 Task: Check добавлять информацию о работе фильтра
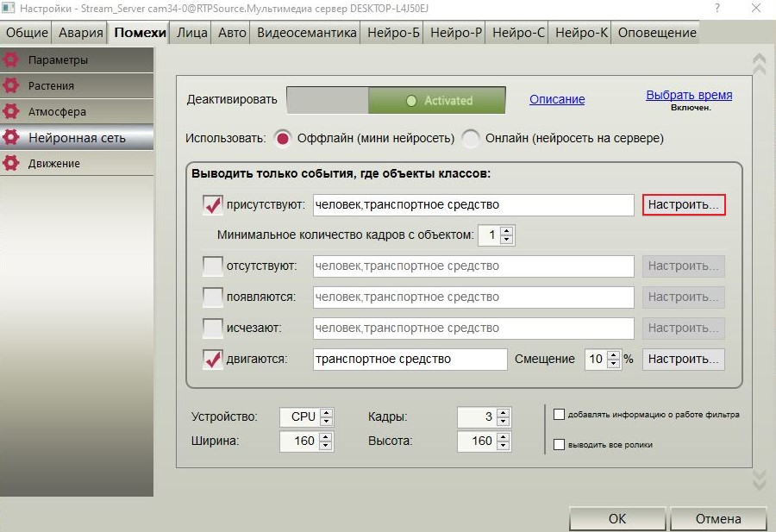559,414
